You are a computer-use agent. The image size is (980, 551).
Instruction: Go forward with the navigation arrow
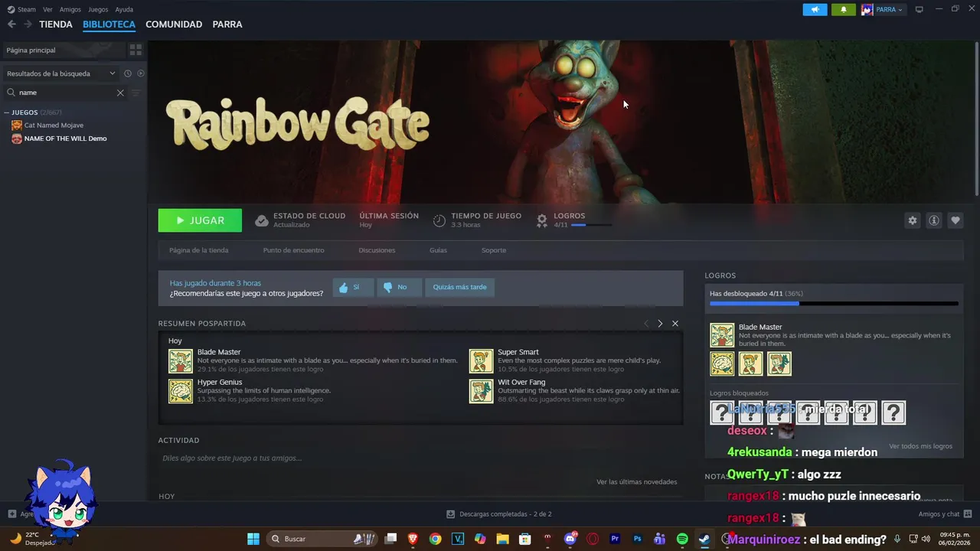click(28, 24)
